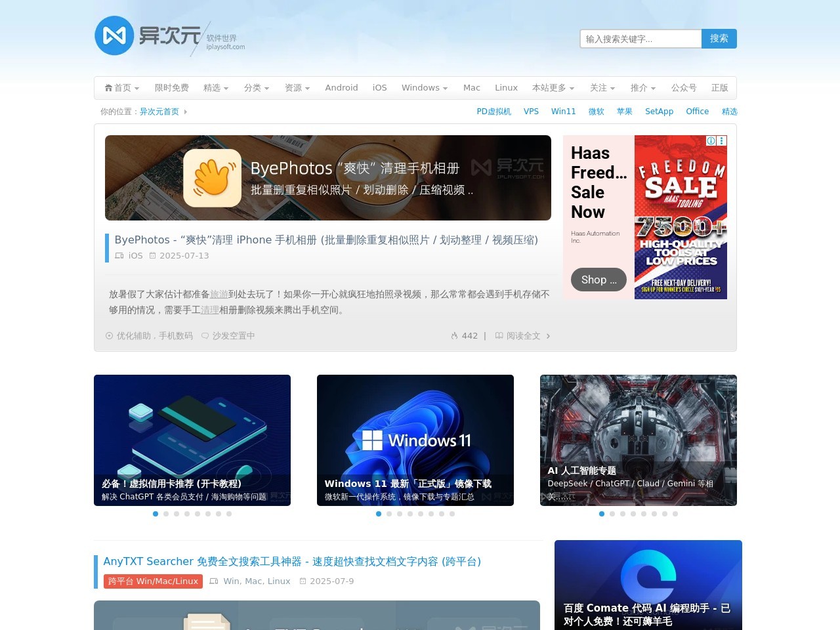
Task: Click the open-book icon beside 阅读全文
Action: coord(499,335)
